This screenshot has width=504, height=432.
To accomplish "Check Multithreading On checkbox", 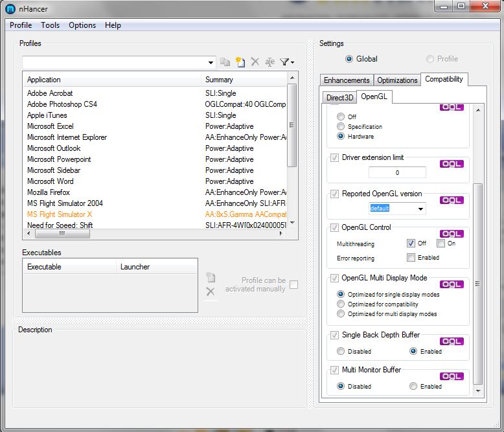I will pos(441,244).
